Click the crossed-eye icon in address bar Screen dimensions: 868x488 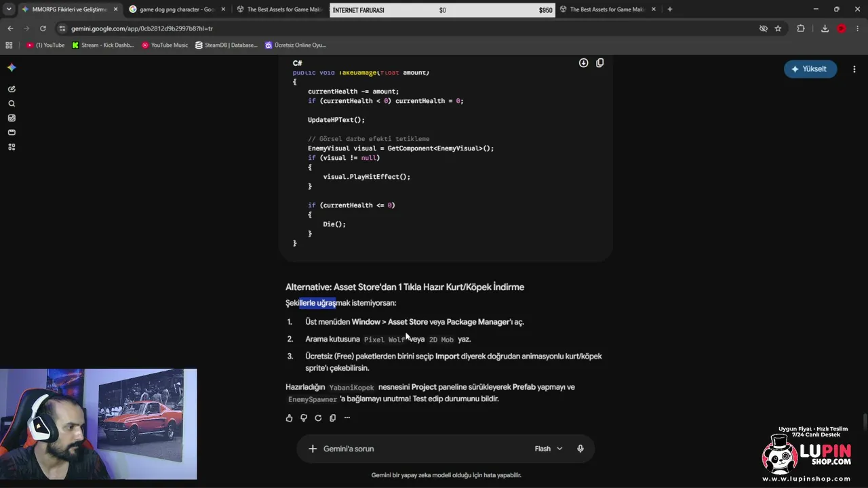point(764,28)
